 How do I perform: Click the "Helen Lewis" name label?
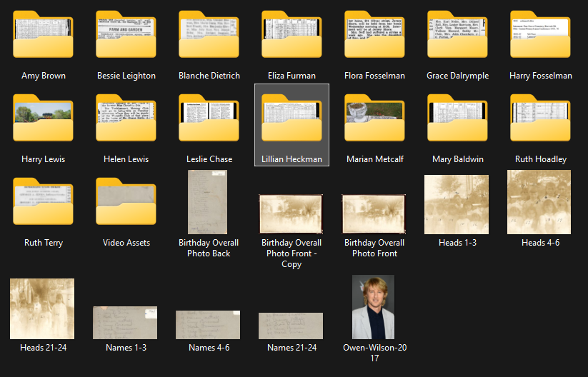[126, 159]
